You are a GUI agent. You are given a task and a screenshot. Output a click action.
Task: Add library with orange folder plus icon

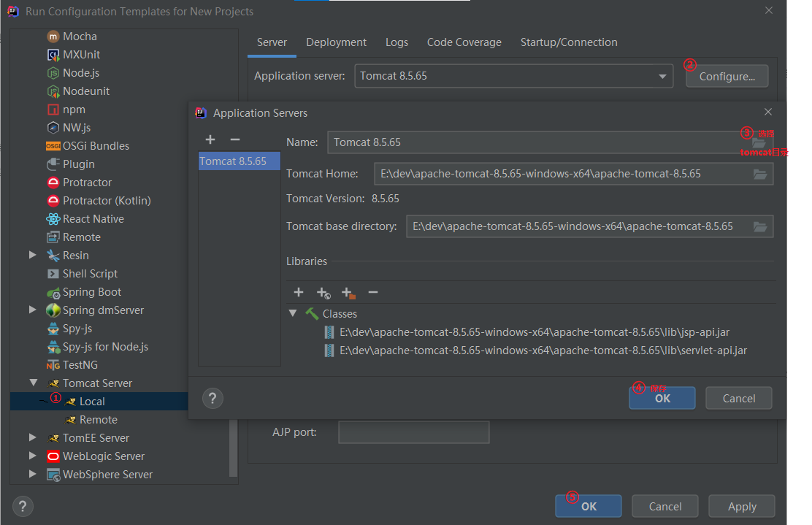pyautogui.click(x=348, y=293)
